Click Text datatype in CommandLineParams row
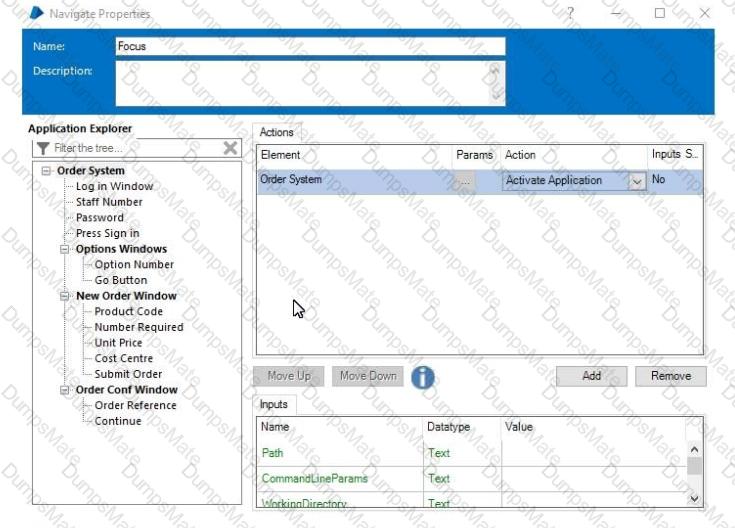Image resolution: width=735 pixels, height=528 pixels. click(439, 478)
